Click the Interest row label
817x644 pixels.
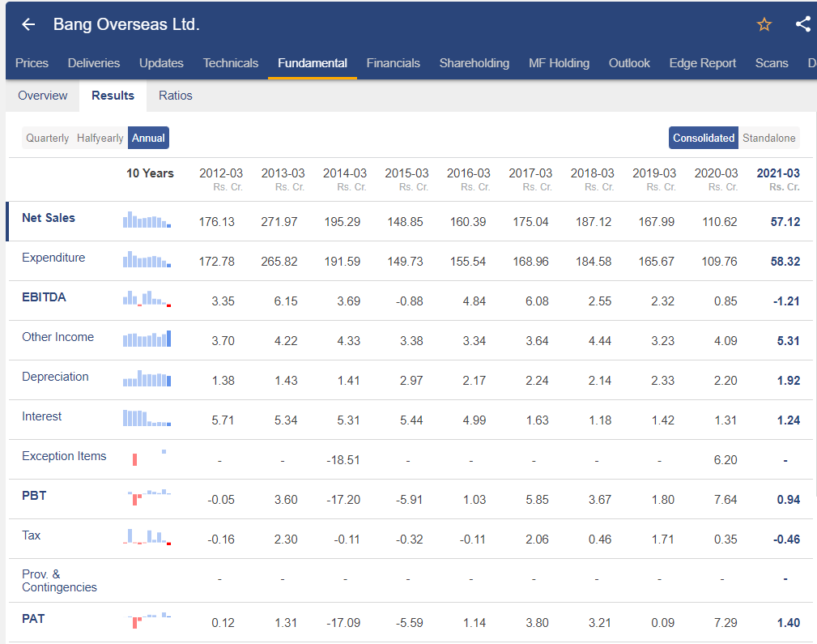click(x=41, y=416)
